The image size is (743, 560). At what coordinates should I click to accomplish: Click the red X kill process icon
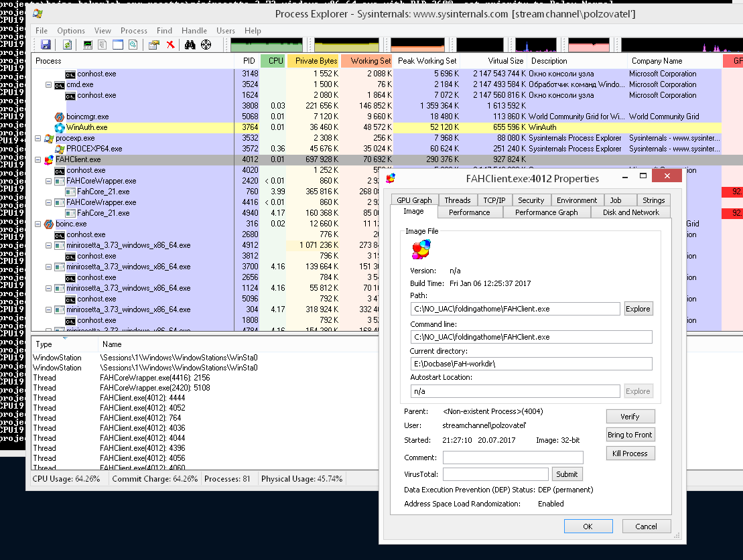(x=171, y=44)
